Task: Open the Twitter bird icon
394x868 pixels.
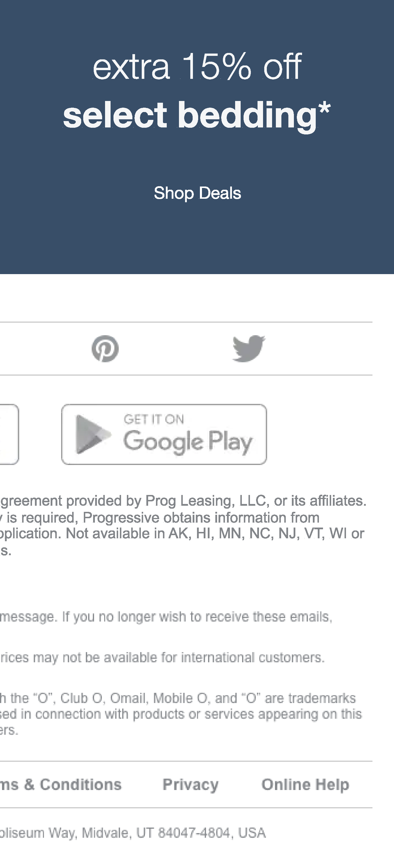Action: point(249,349)
